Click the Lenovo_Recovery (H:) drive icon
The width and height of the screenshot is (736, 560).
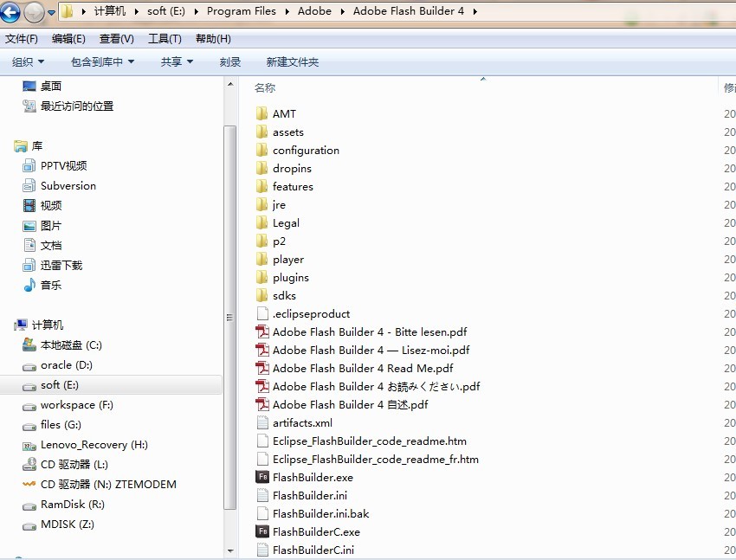pos(29,446)
